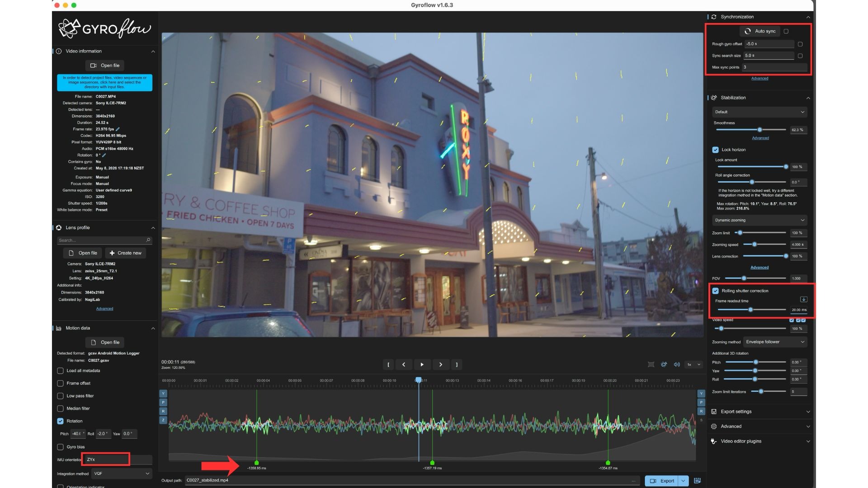Image resolution: width=868 pixels, height=488 pixels.
Task: Click the Frame readout time slider
Action: point(751,310)
